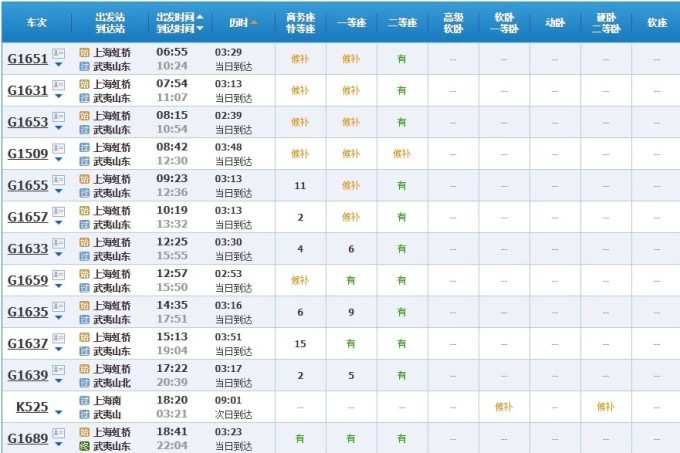
Task: Expand stop list arrow under G1633
Action: pyautogui.click(x=59, y=254)
